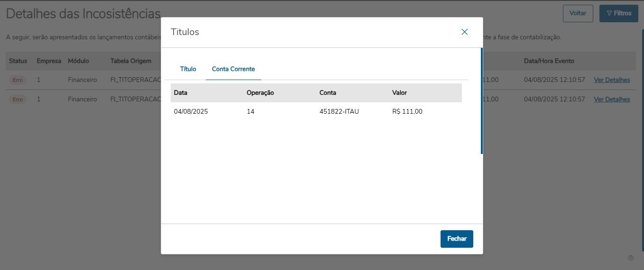Click the Conta column header in dialog
Image resolution: width=644 pixels, height=270 pixels.
[x=328, y=93]
